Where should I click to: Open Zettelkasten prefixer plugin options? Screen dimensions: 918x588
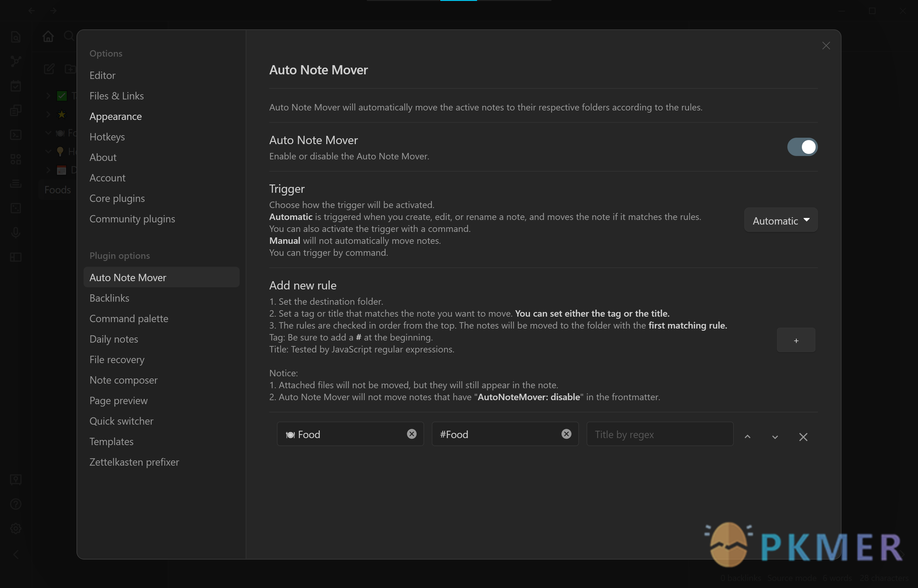134,462
